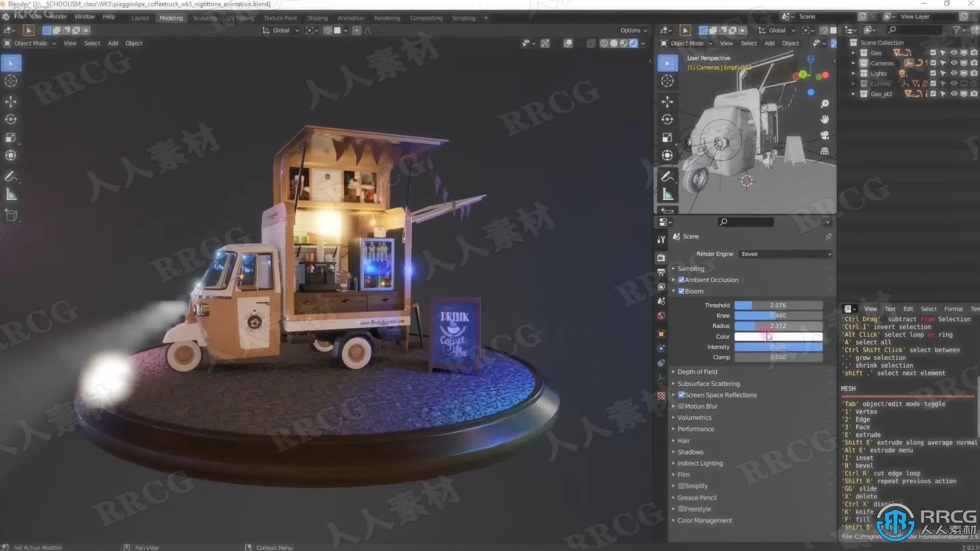Select the Measure tool

pos(11,195)
